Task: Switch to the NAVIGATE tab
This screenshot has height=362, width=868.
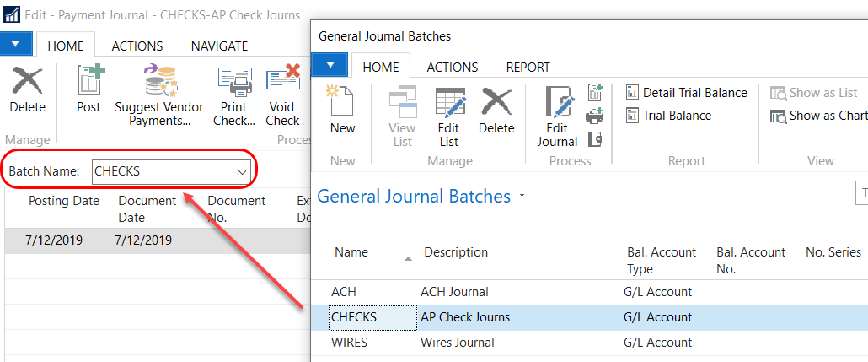Action: (219, 46)
